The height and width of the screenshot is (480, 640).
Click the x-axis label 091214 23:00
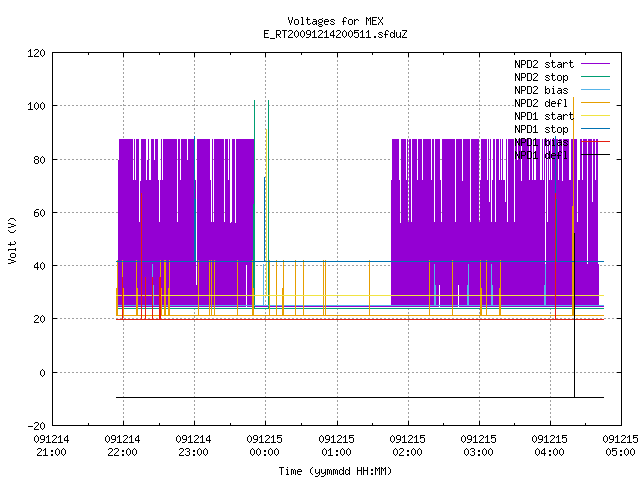click(x=193, y=446)
